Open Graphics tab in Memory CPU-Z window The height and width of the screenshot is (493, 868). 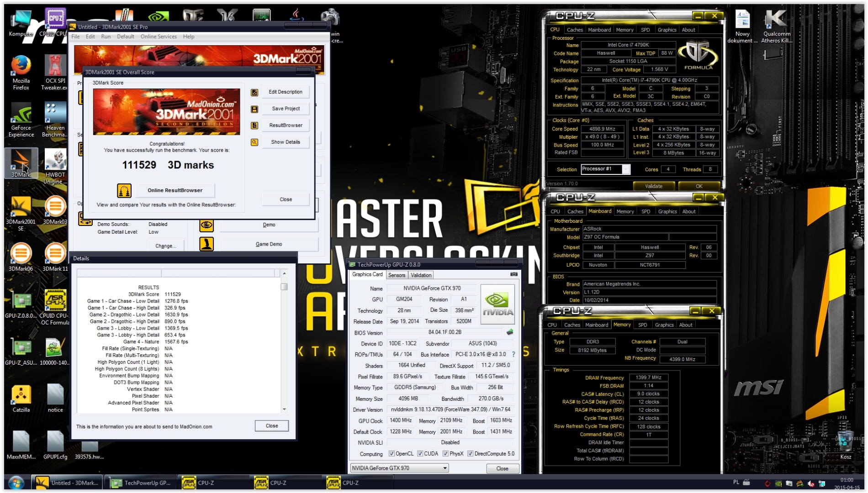[664, 325]
